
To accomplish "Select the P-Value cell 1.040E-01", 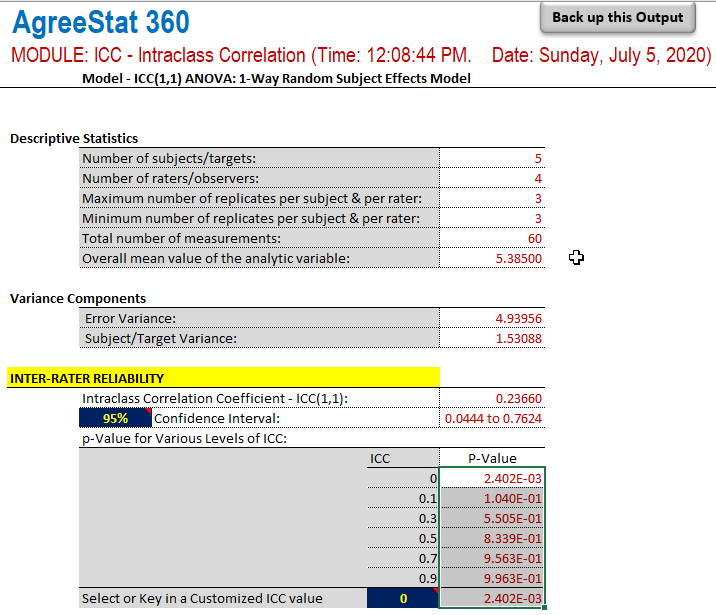I will (x=492, y=498).
